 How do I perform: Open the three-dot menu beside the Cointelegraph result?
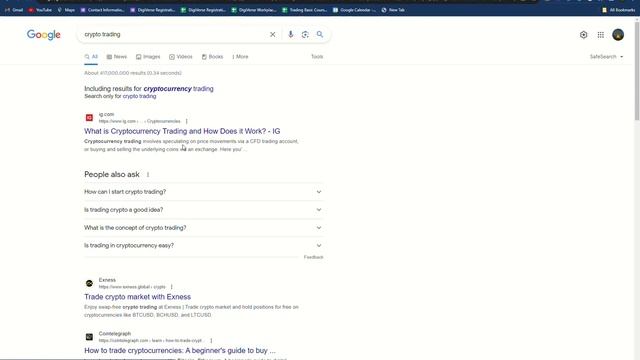(211, 340)
